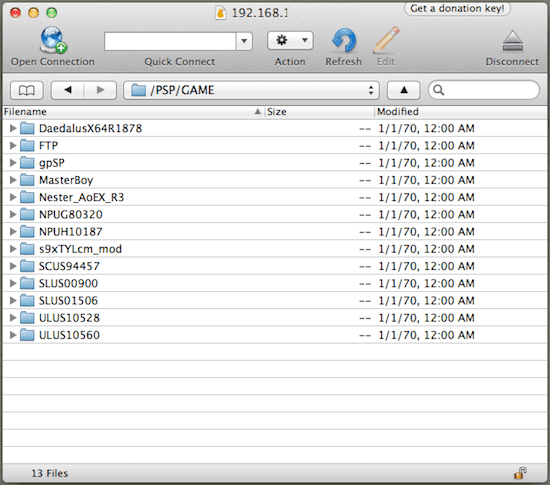Viewport: 550px width, 485px height.
Task: Open the Quick Connect dropdown arrow
Action: (x=244, y=41)
